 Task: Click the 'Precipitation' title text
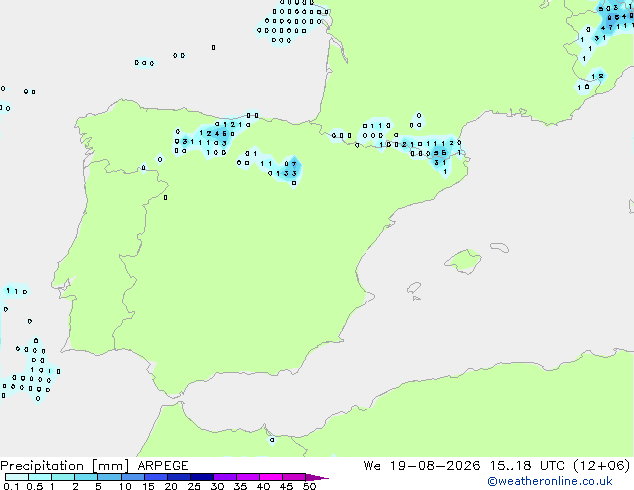tap(42, 466)
